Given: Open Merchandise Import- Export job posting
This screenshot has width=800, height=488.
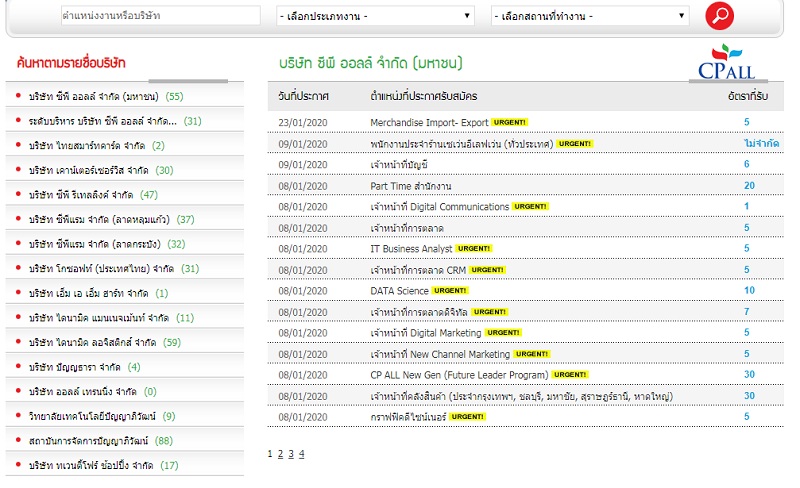Looking at the screenshot, I should (x=429, y=123).
